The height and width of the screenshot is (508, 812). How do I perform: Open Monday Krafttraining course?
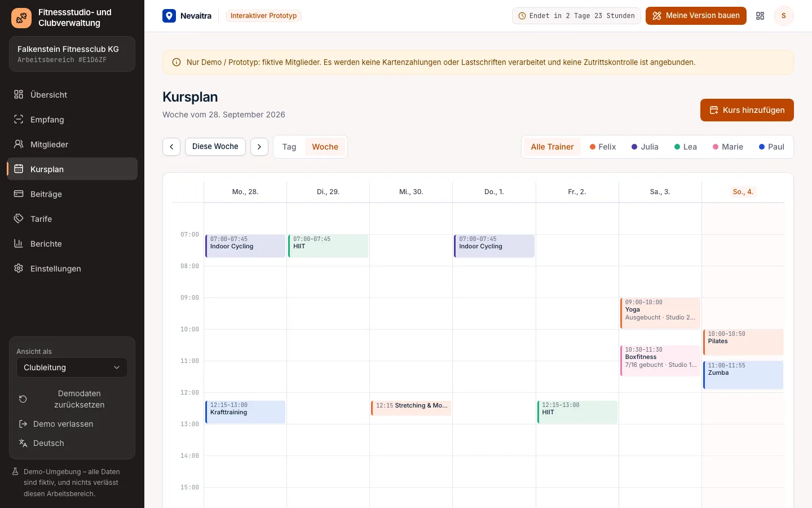245,412
